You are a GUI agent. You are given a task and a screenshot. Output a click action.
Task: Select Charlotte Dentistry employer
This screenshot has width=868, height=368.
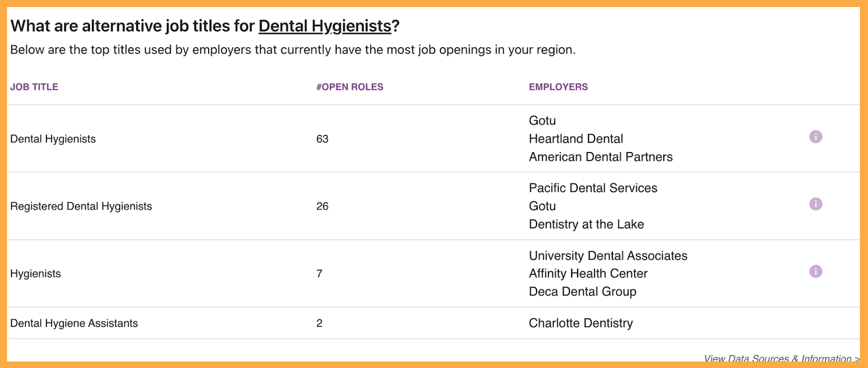pyautogui.click(x=580, y=323)
